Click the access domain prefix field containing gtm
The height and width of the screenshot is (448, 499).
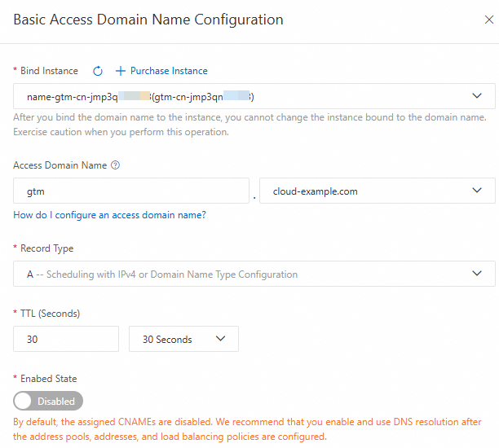click(130, 191)
